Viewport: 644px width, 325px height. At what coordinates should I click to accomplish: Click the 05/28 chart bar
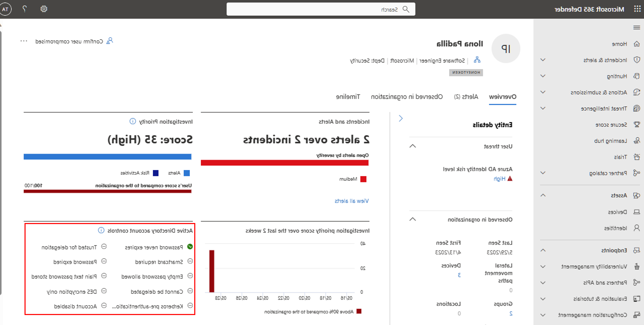point(212,271)
